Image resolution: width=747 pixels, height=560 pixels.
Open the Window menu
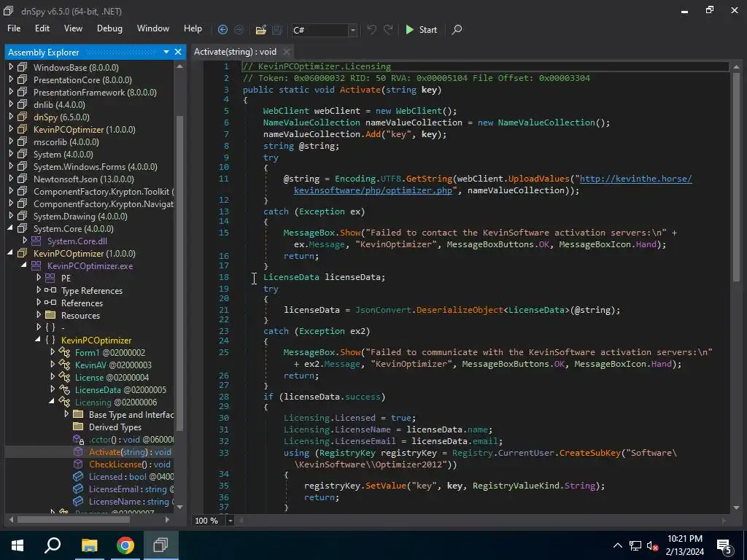tap(153, 28)
